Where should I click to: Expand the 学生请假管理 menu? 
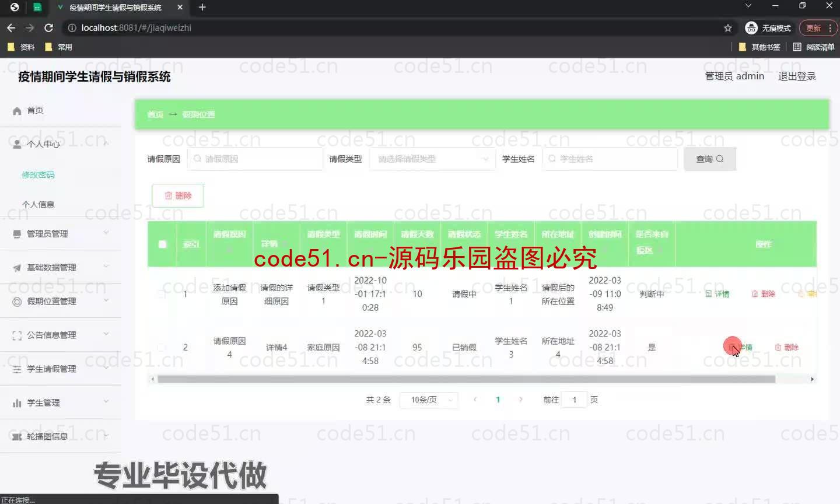coord(106,368)
